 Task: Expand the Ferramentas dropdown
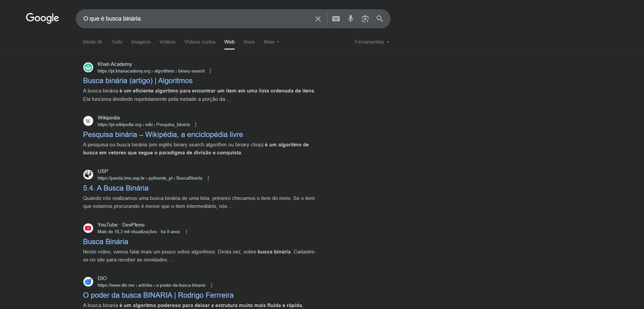tap(372, 42)
